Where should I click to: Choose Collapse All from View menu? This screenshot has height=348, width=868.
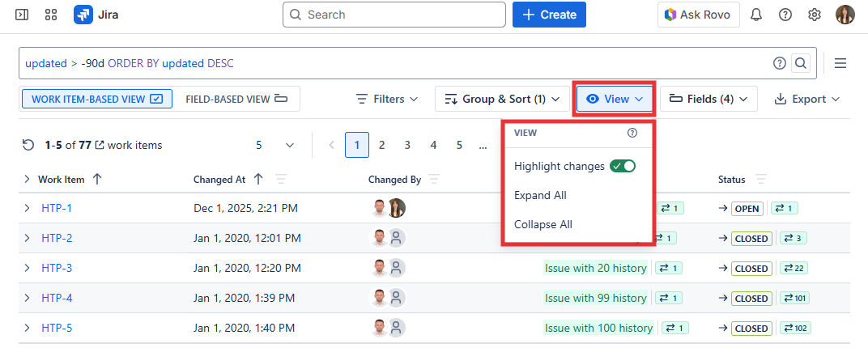tap(543, 224)
